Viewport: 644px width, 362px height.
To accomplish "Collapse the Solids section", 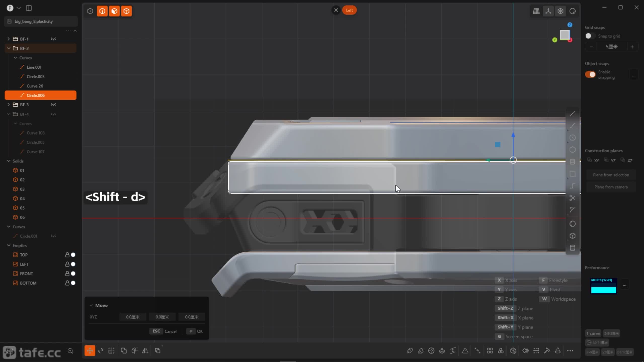I will point(9,161).
